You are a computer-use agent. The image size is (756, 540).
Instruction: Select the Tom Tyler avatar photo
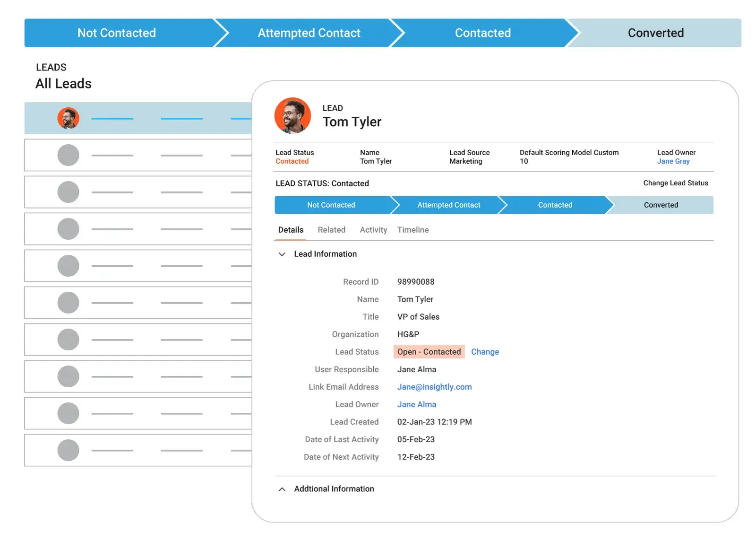[x=292, y=115]
